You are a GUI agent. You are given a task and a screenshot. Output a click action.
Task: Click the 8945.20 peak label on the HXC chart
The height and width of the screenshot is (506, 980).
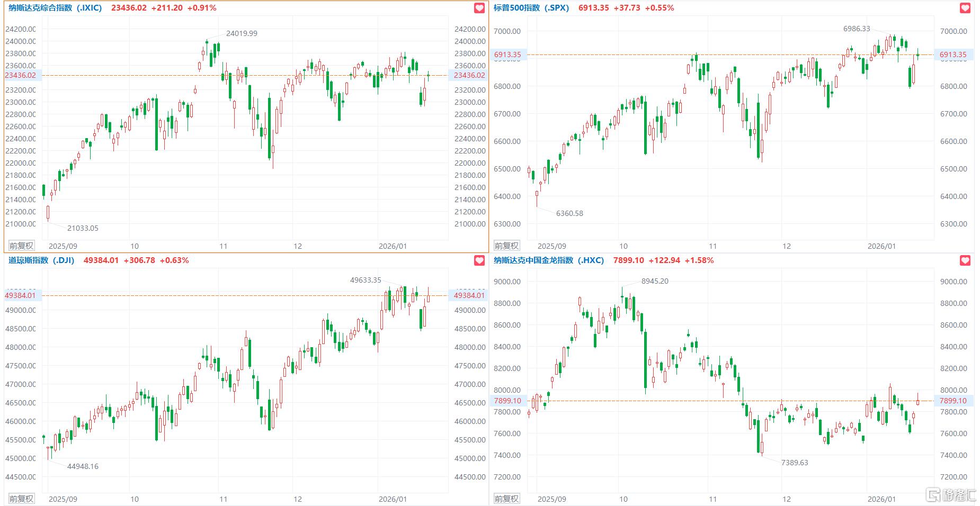655,281
